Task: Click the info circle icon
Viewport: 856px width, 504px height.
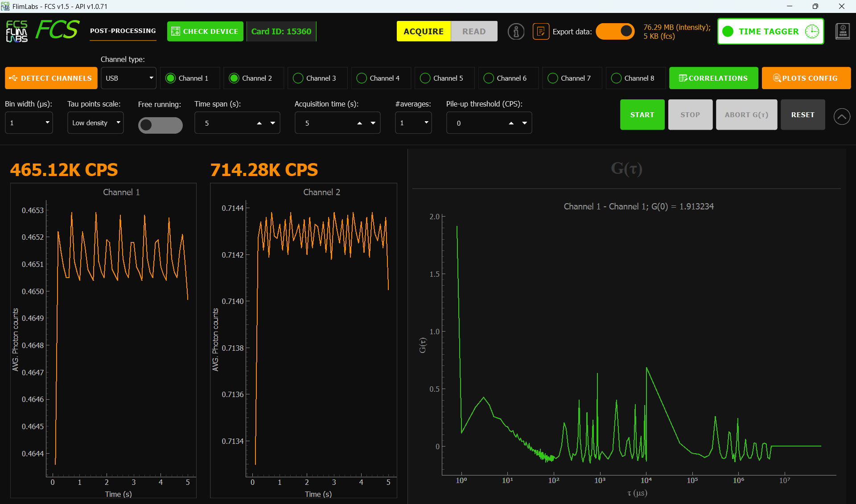Action: point(516,32)
